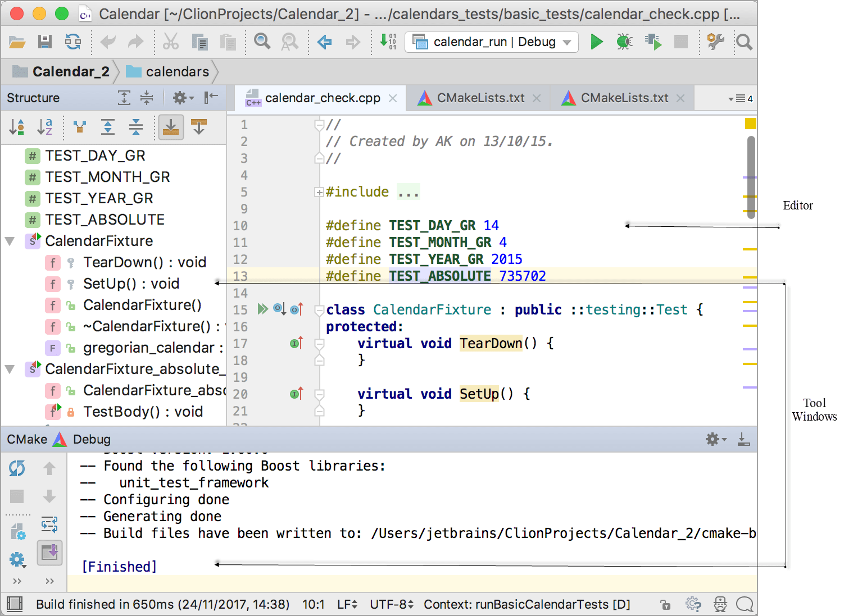Open CMake tool window gear menu
The height and width of the screenshot is (616, 844).
tap(716, 439)
